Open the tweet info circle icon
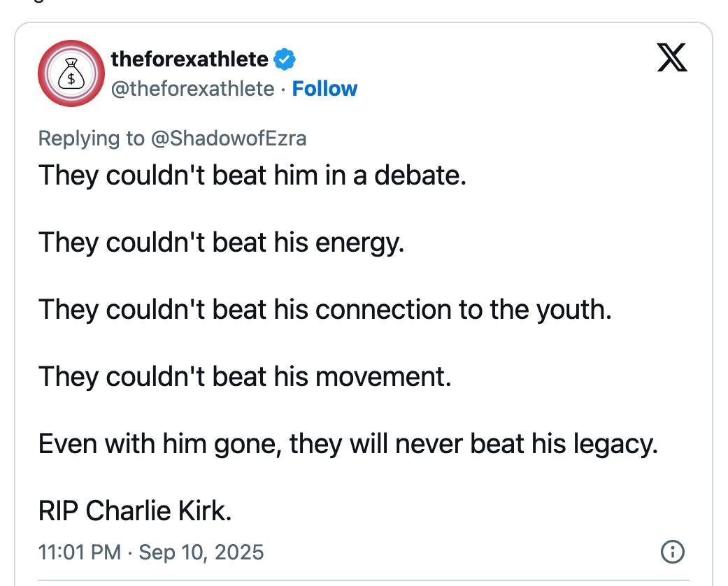Screen dimensions: 728x586 [672, 552]
